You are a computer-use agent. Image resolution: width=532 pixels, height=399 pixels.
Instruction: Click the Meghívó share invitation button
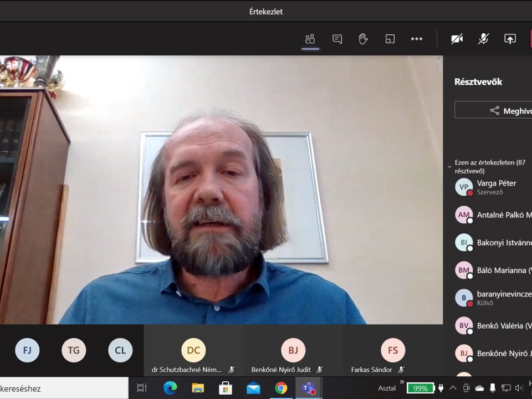(x=493, y=110)
